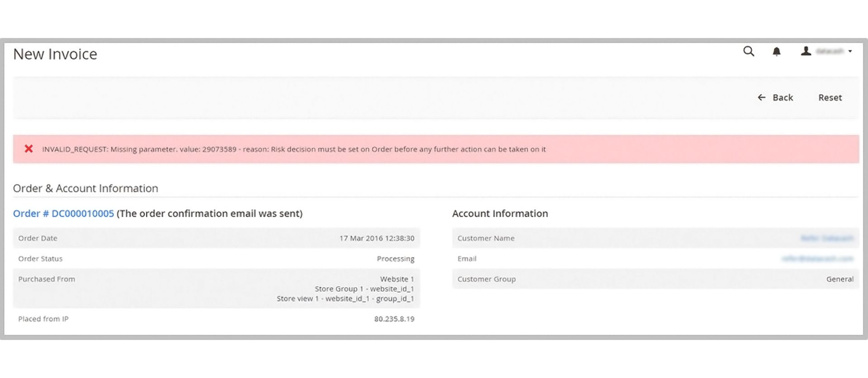Click order confirmation email was sent text

[x=210, y=213]
